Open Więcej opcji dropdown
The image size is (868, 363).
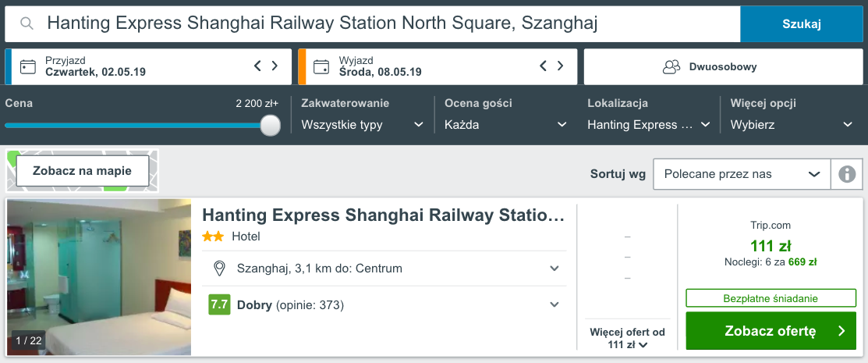pyautogui.click(x=792, y=125)
